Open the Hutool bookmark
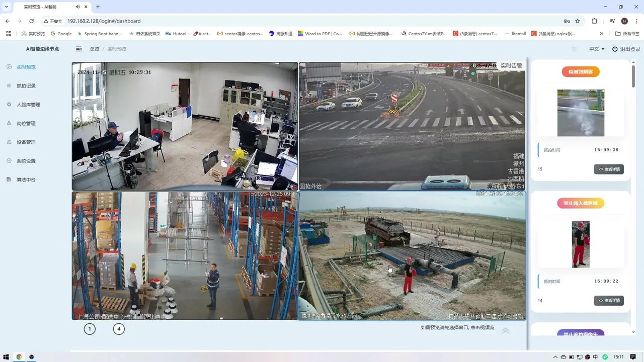The height and width of the screenshot is (362, 644). 189,34
